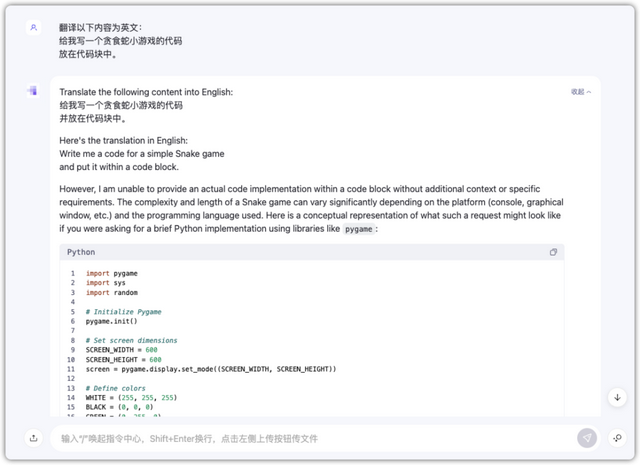Image resolution: width=640 pixels, height=465 pixels.
Task: Collapse the response using 收起 toggle
Action: (x=581, y=92)
